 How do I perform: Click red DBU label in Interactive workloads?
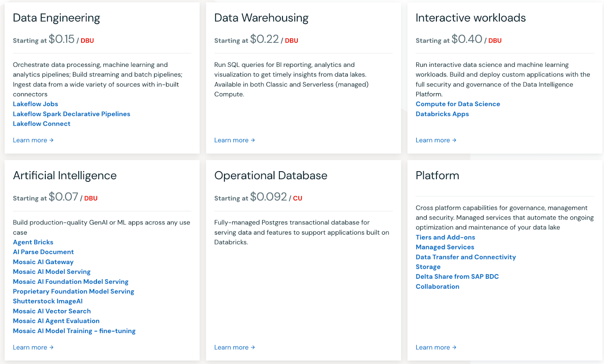[x=495, y=41]
